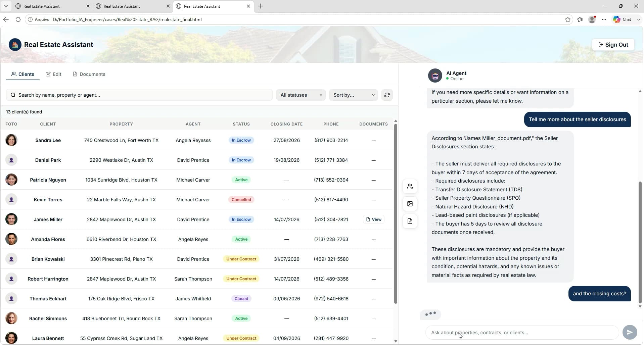This screenshot has width=644, height=345.
Task: Click Sandra Lee's photo
Action: [x=11, y=140]
